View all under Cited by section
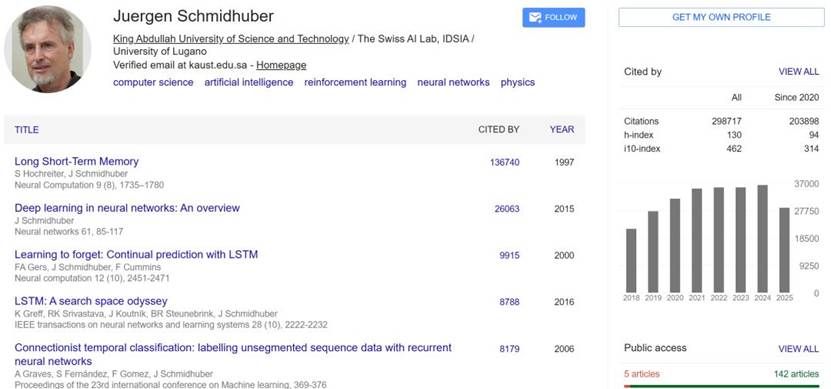Viewport: 831px width, 389px height. coord(799,72)
